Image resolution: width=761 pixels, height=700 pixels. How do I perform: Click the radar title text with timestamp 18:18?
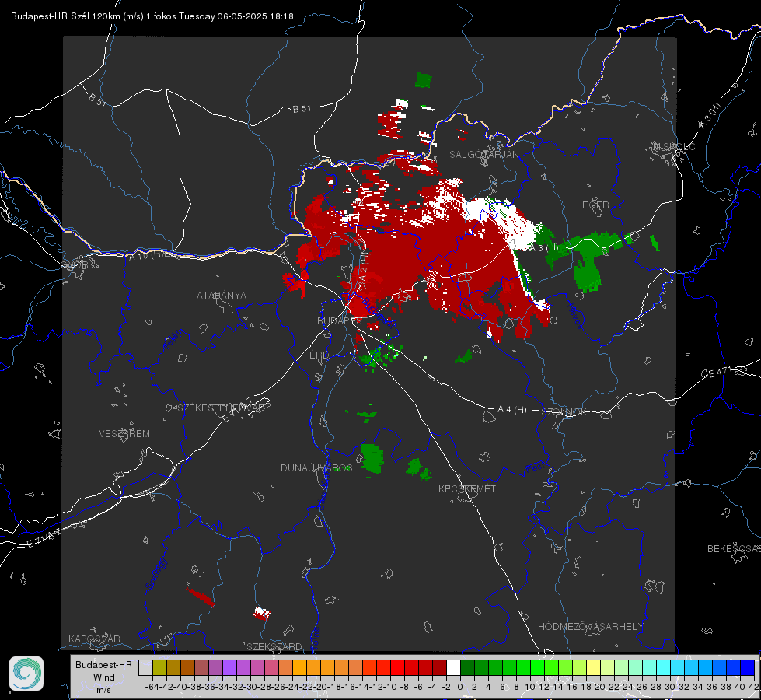[152, 16]
